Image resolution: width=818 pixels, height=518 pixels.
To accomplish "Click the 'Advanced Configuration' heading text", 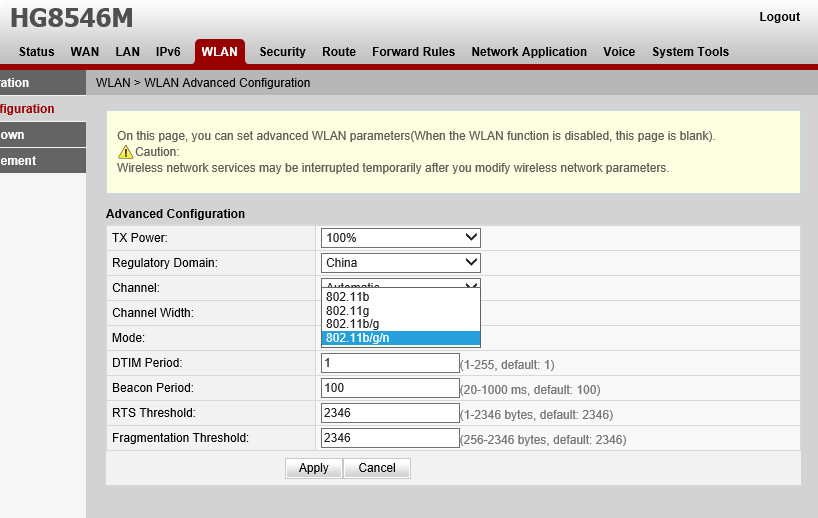I will click(x=175, y=214).
